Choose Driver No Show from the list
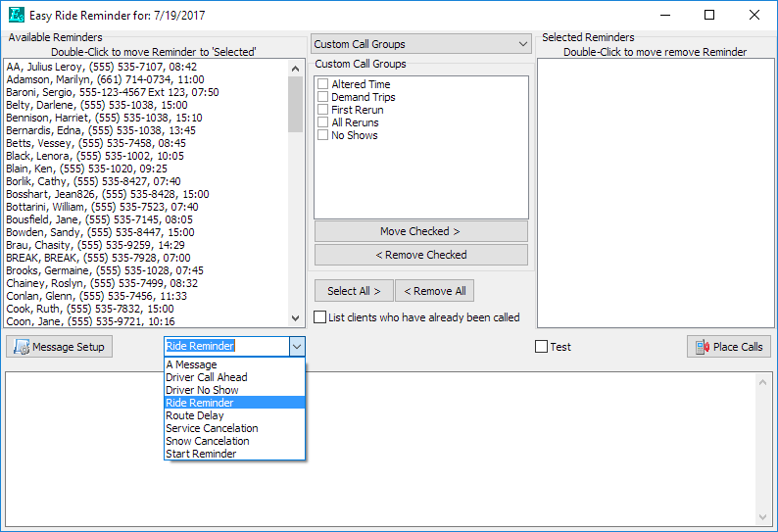Screen dimensions: 778x532 point(234,390)
